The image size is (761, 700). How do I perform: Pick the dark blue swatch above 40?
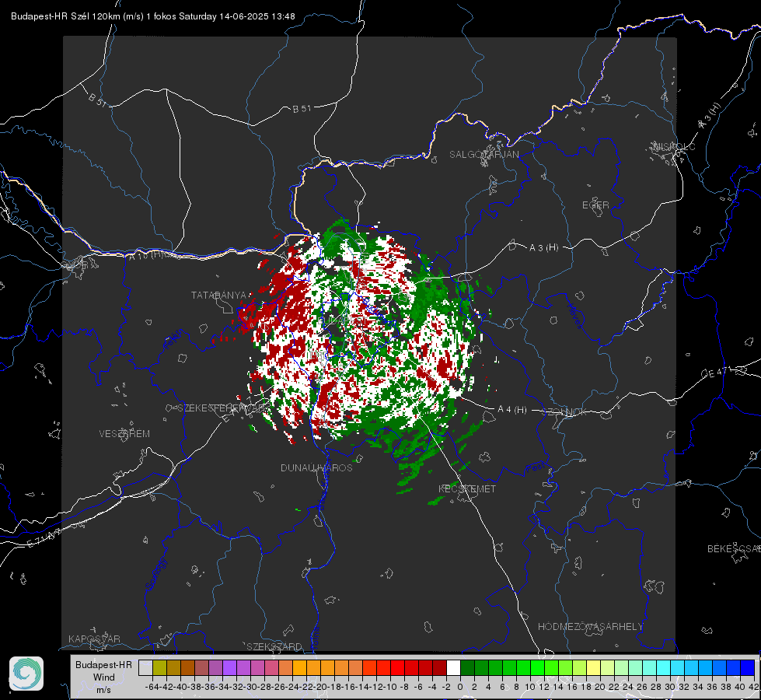tap(748, 667)
